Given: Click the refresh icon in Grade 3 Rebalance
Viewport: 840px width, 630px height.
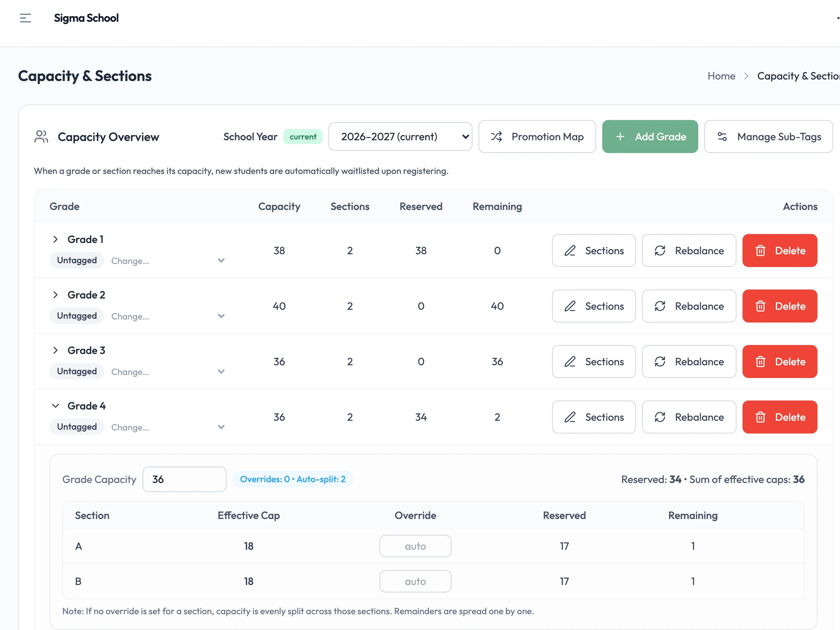Looking at the screenshot, I should pyautogui.click(x=660, y=361).
